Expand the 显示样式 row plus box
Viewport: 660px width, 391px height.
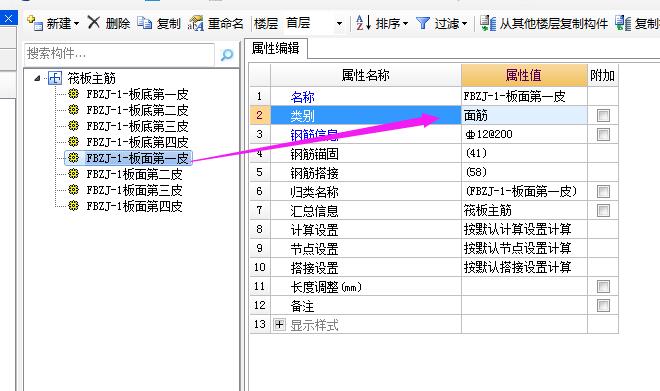[x=279, y=325]
